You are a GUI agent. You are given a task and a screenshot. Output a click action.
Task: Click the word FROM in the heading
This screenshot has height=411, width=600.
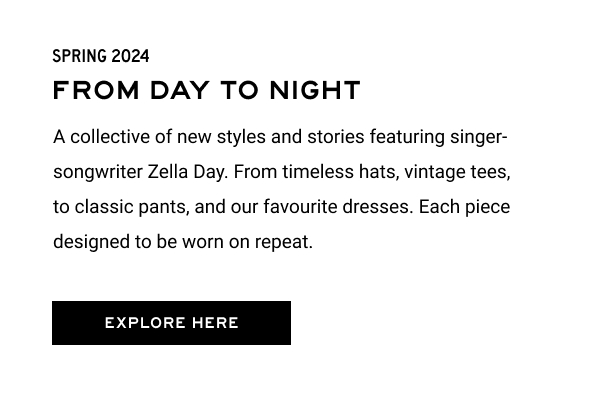(x=96, y=90)
